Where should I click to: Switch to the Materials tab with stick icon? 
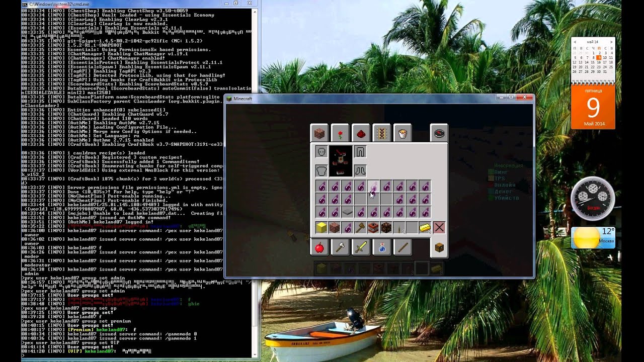click(x=402, y=247)
